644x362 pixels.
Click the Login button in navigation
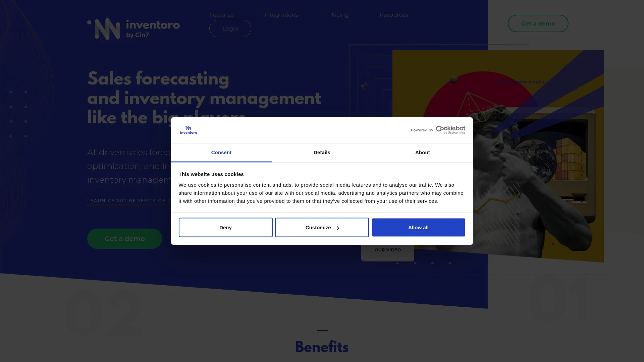230,28
